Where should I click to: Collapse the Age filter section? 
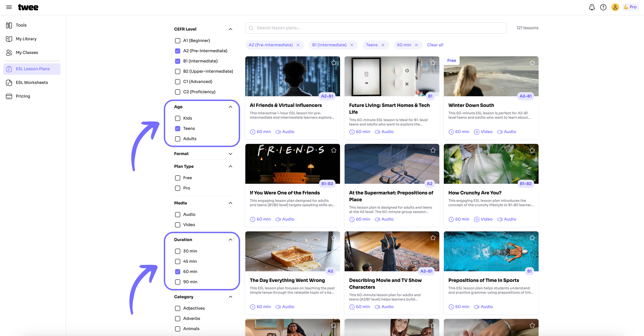pos(231,107)
